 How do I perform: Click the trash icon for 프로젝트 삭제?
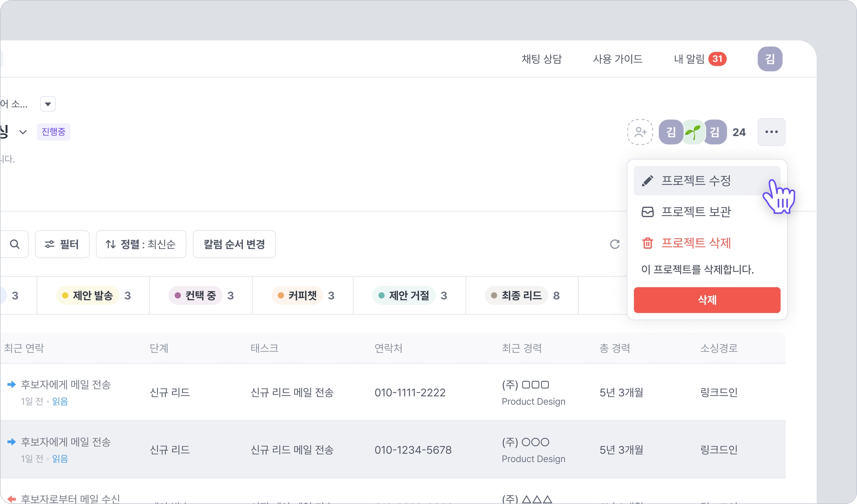point(648,243)
